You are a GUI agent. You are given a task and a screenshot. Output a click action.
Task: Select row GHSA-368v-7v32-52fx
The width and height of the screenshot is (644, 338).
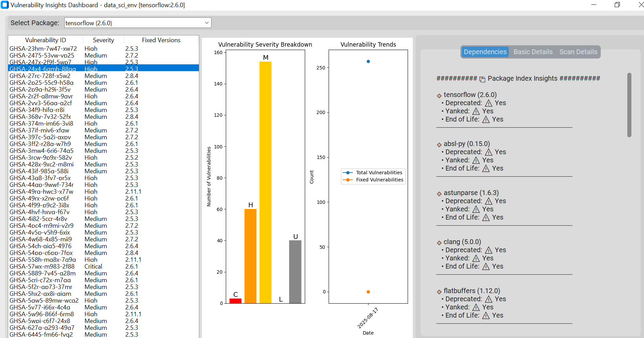(x=104, y=117)
